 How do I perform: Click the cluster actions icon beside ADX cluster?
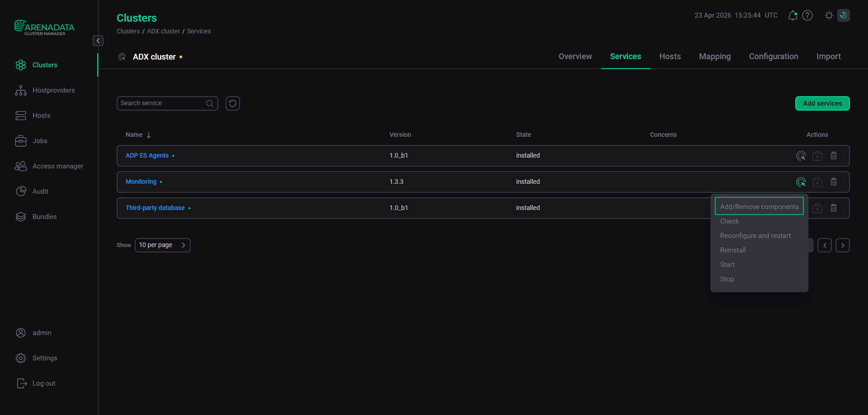click(x=122, y=57)
